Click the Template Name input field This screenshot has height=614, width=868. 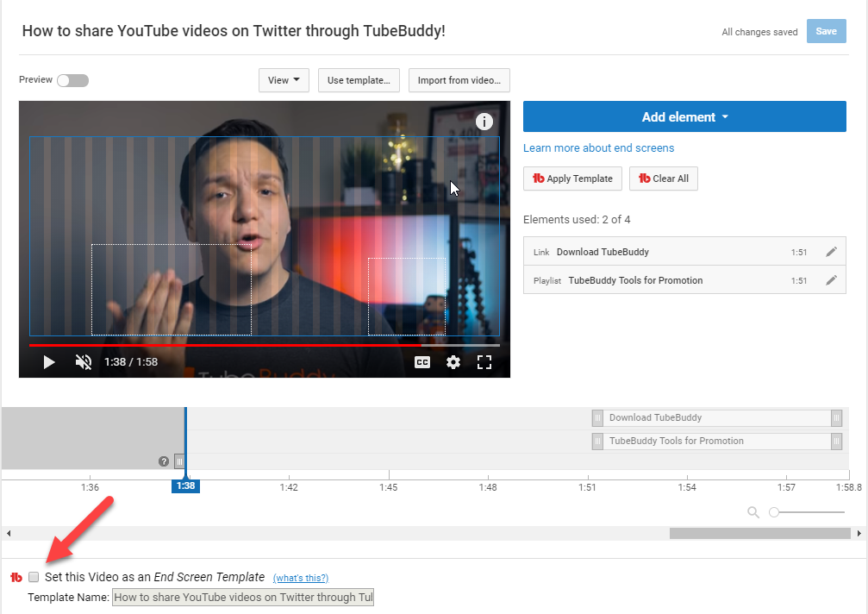[x=243, y=597]
